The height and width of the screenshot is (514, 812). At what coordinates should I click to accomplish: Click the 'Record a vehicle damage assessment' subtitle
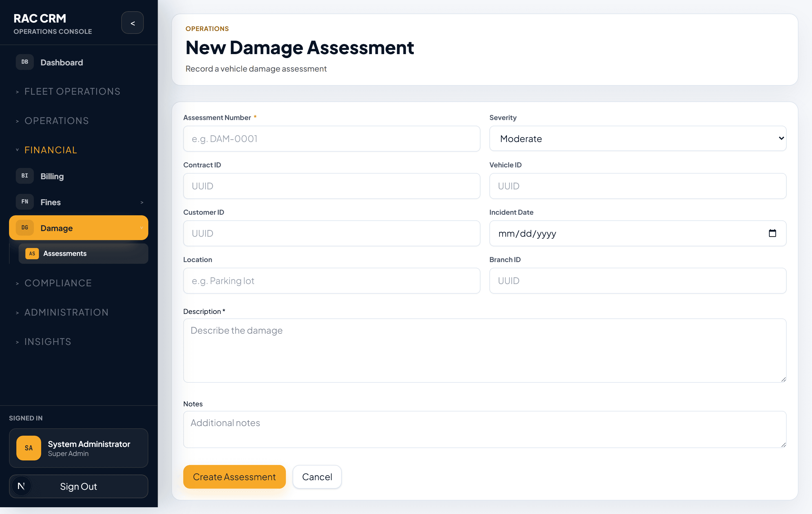[x=256, y=68]
